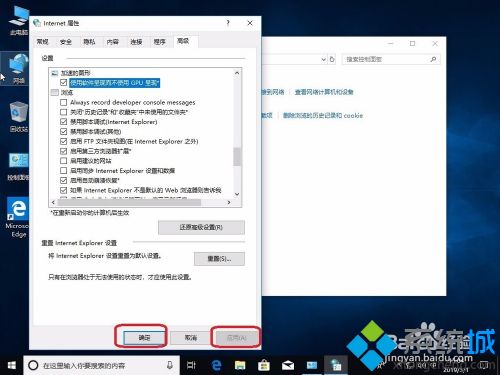Viewport: 500px width, 375px height.
Task: Toggle 启用 FTP 文件夹视图 checkbox
Action: coord(64,141)
